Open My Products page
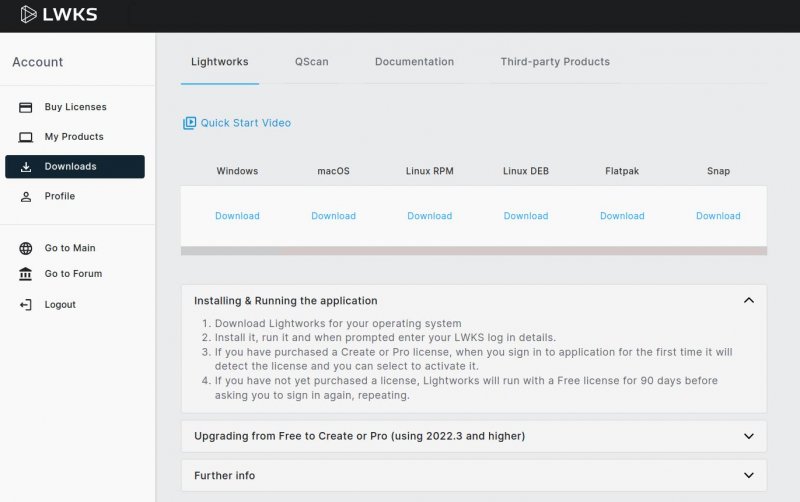800x502 pixels. point(74,137)
